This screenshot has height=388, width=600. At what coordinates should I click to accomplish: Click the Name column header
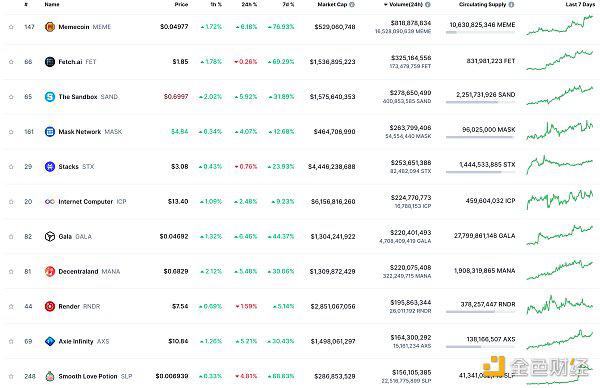(52, 5)
